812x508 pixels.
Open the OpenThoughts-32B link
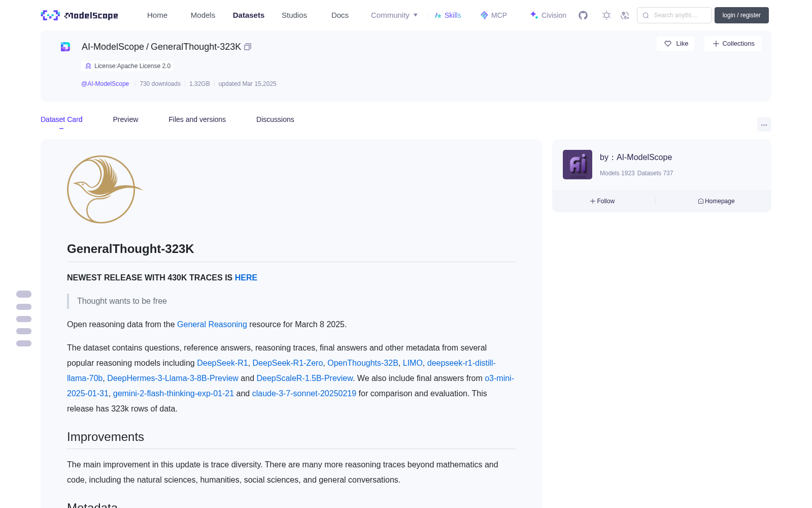[x=363, y=363]
